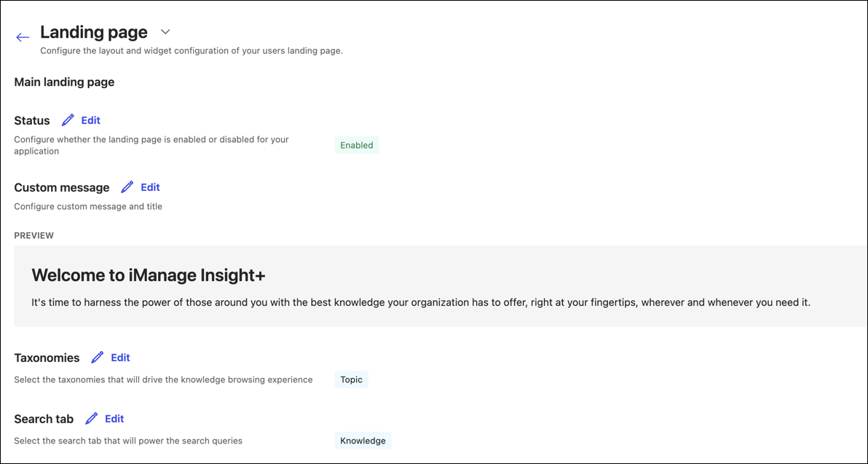Click the Enabled status badge

356,145
